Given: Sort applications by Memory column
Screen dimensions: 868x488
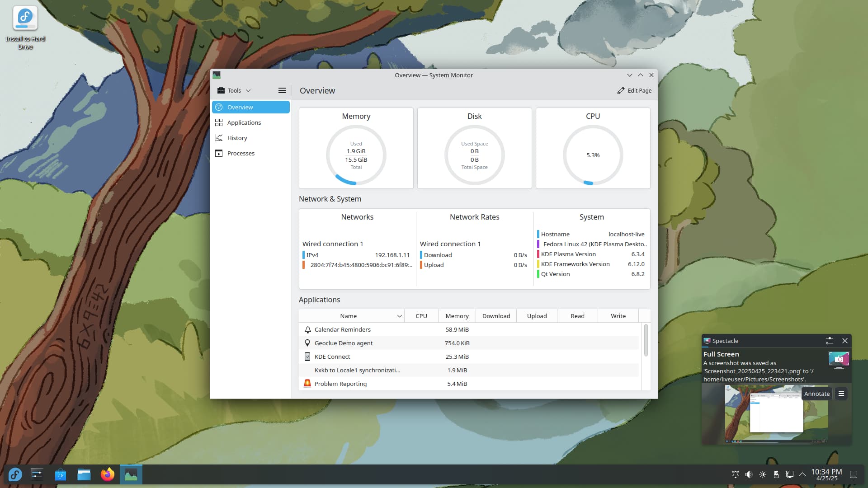Looking at the screenshot, I should pos(457,316).
